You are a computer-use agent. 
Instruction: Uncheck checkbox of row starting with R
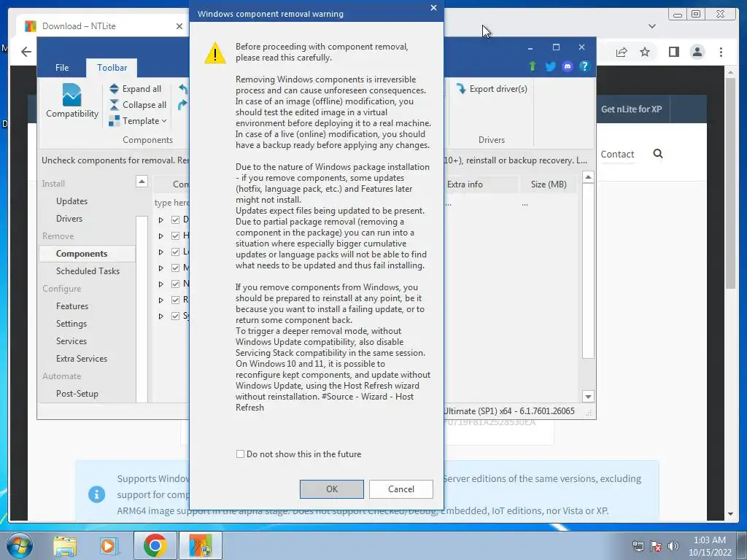[x=175, y=300]
